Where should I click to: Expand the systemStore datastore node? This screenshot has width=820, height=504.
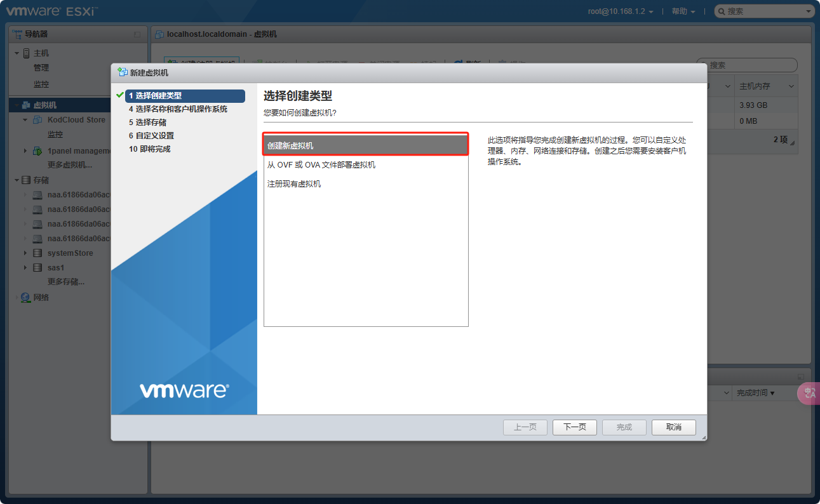25,253
